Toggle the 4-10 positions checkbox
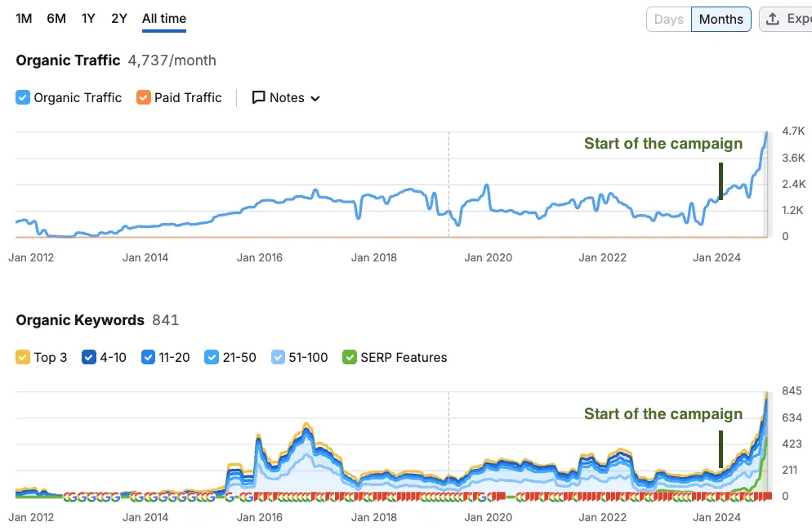The height and width of the screenshot is (531, 812). 89,358
